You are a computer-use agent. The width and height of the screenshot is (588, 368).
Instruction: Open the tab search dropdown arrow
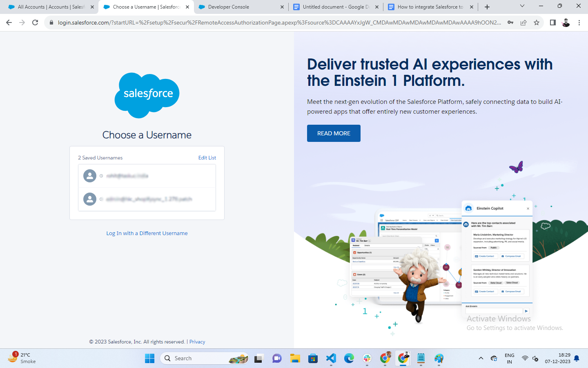[x=522, y=6]
